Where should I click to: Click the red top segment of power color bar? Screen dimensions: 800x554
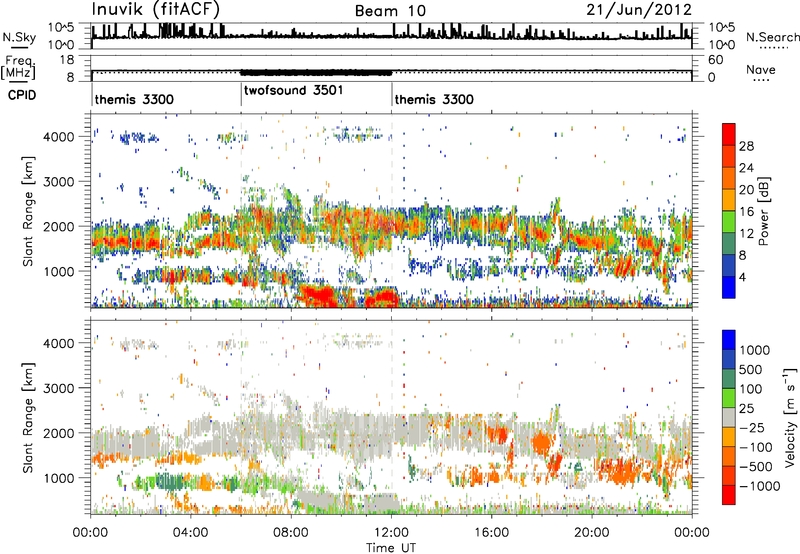729,134
